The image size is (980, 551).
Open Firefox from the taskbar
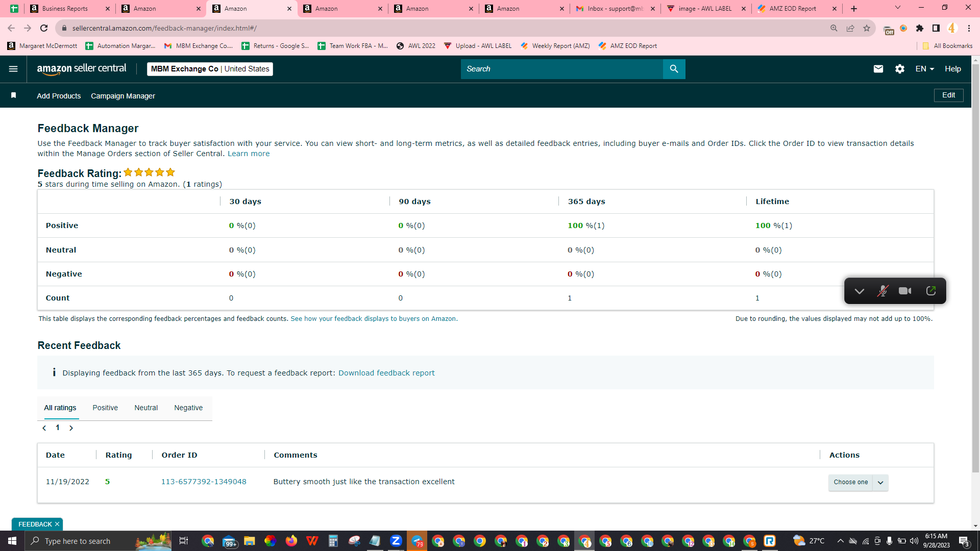click(291, 541)
